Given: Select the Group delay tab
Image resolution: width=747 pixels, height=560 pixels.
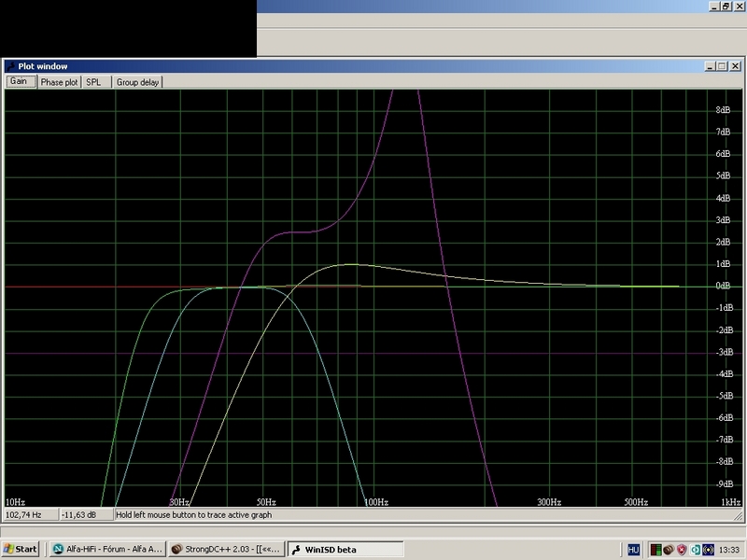Looking at the screenshot, I should point(138,82).
